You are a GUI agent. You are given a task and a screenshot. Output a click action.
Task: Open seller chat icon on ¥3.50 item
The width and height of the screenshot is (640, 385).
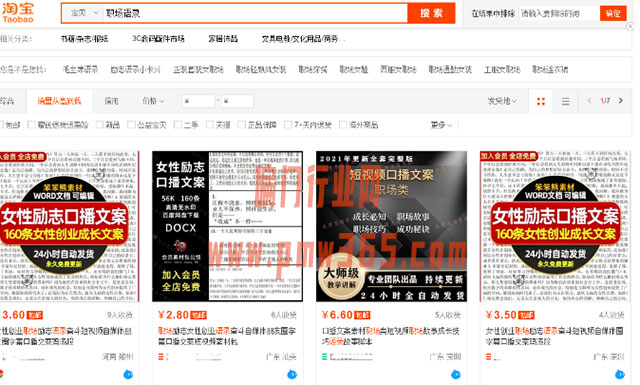tap(620, 374)
